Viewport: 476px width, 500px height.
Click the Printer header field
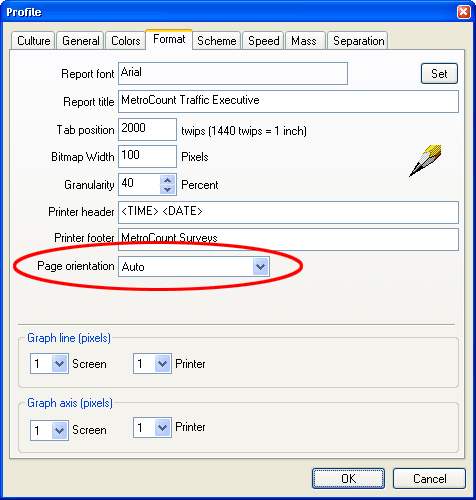click(288, 212)
